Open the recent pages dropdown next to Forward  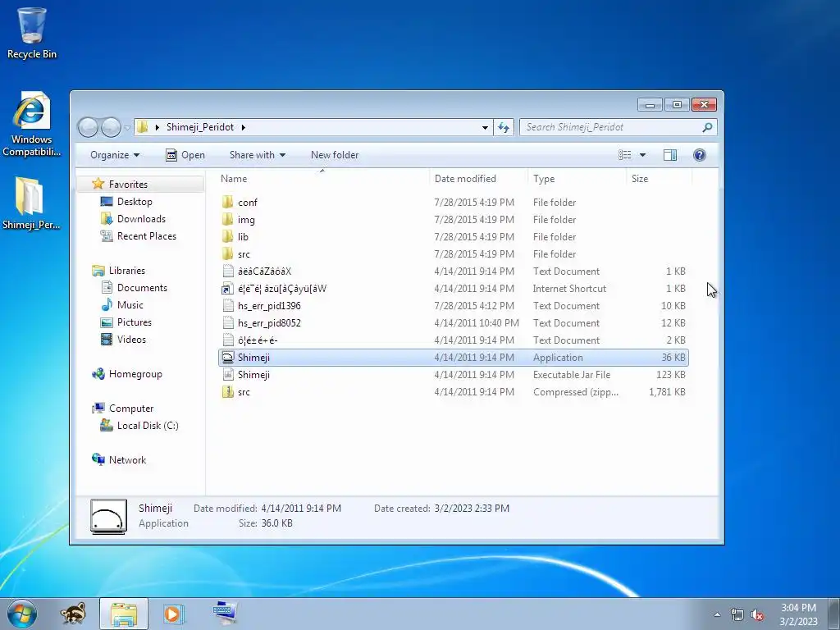point(127,127)
